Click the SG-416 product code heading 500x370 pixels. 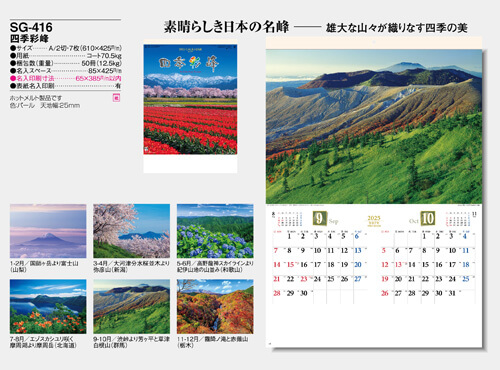pos(31,27)
